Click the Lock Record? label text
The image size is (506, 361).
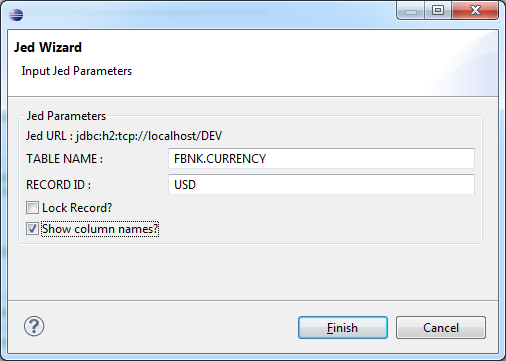(x=77, y=208)
